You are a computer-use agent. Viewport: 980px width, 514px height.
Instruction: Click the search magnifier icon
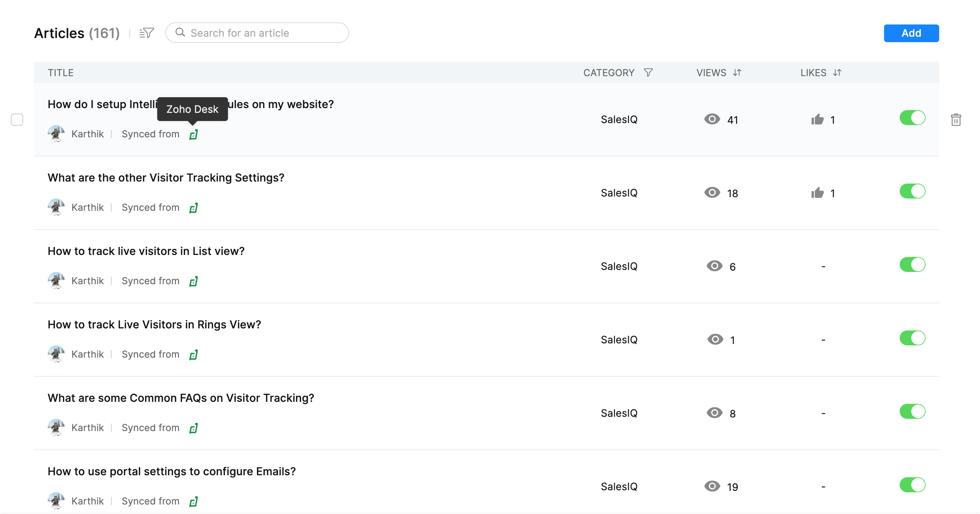click(180, 33)
